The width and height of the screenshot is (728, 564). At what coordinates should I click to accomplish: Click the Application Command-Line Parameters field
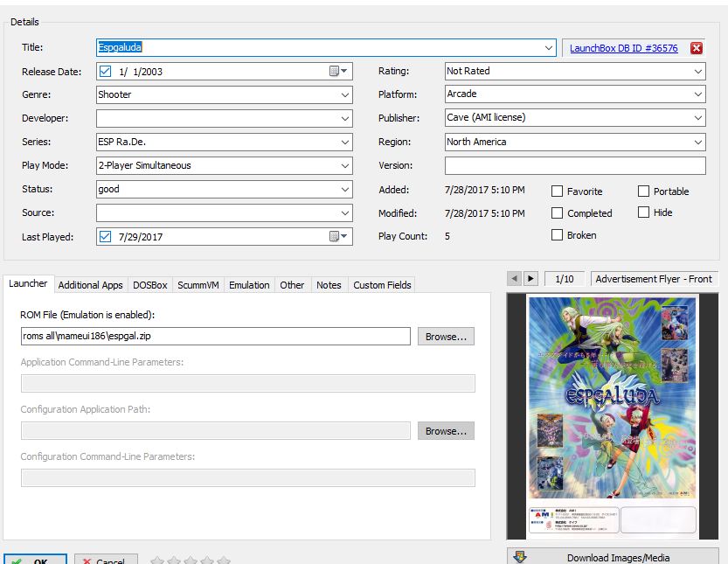tap(248, 383)
